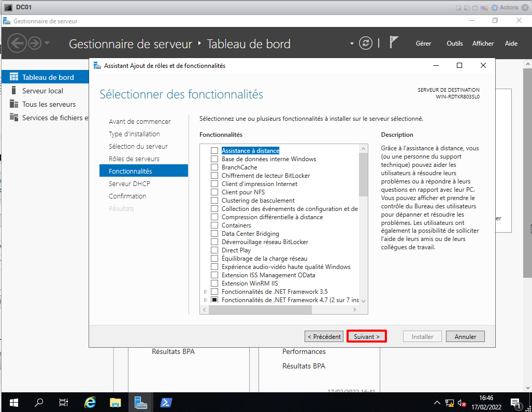Viewport: 532px width, 412px height.
Task: Open Internet Explorer from the taskbar
Action: click(x=90, y=402)
